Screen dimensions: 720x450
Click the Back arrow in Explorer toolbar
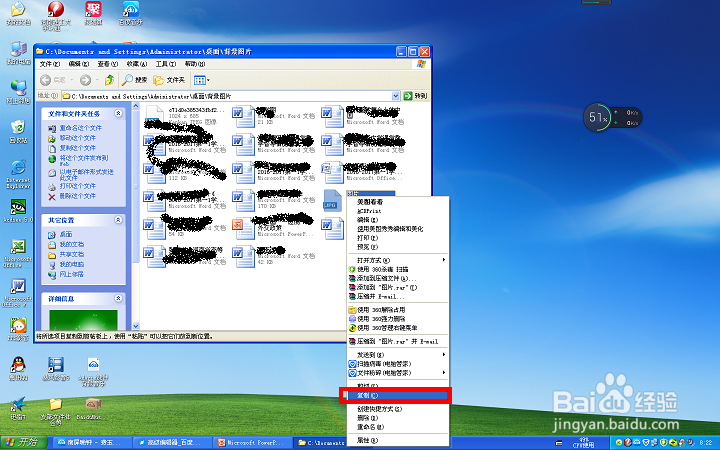45,80
